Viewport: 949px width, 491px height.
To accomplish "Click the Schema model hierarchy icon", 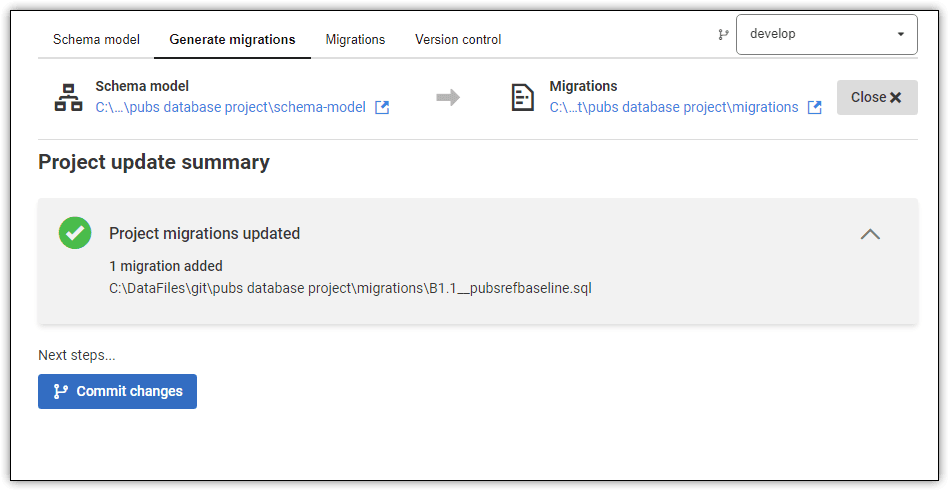I will tap(68, 97).
